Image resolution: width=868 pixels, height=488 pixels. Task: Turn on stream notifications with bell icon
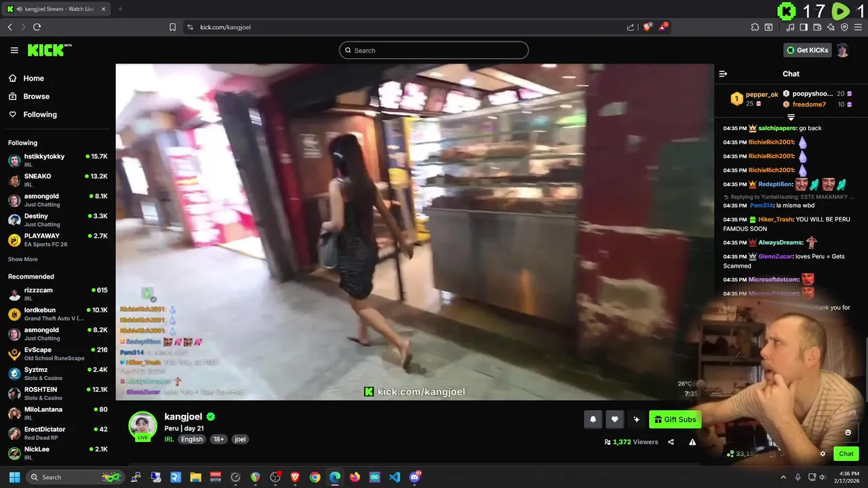pyautogui.click(x=593, y=420)
